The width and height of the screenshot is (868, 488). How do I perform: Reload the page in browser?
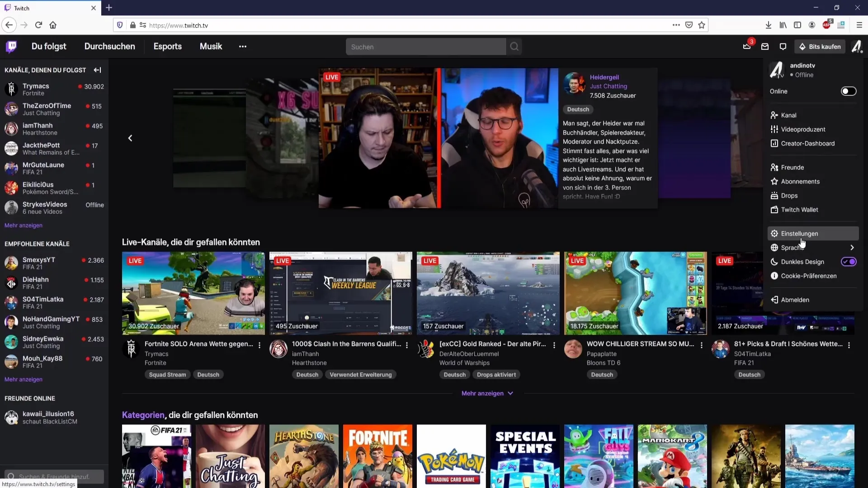pos(38,25)
